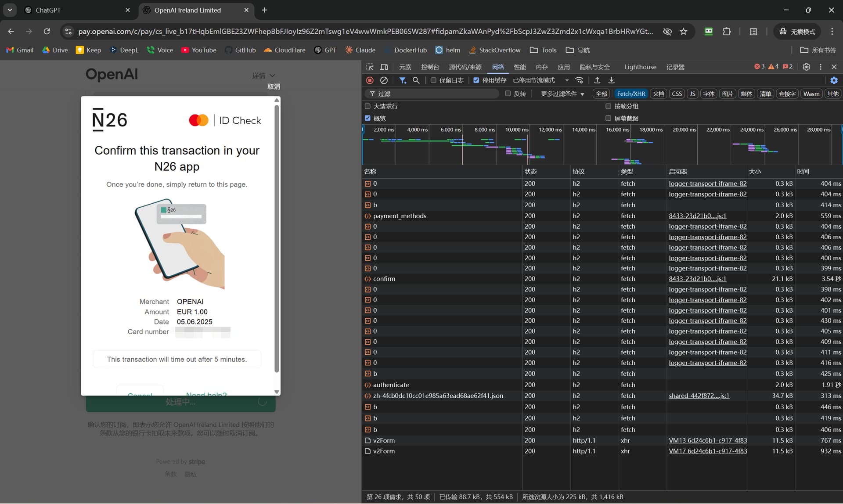
Task: Open GitHub bookmark
Action: coord(240,50)
